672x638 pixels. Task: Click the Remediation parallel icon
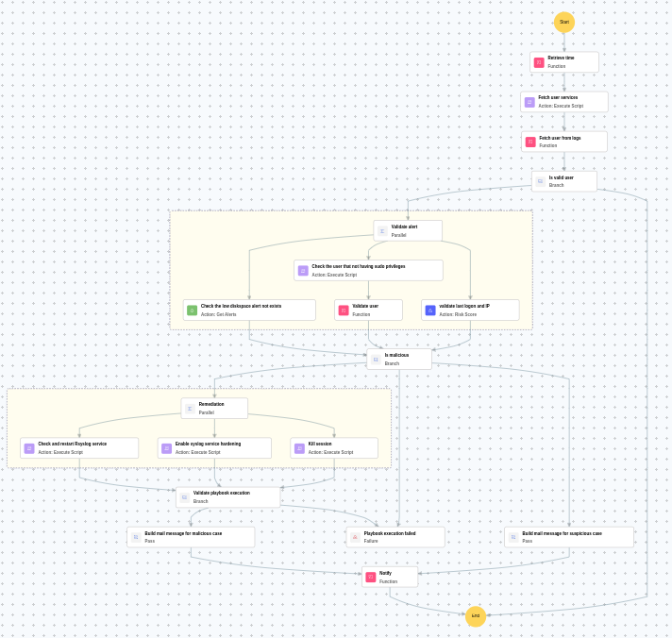click(190, 409)
